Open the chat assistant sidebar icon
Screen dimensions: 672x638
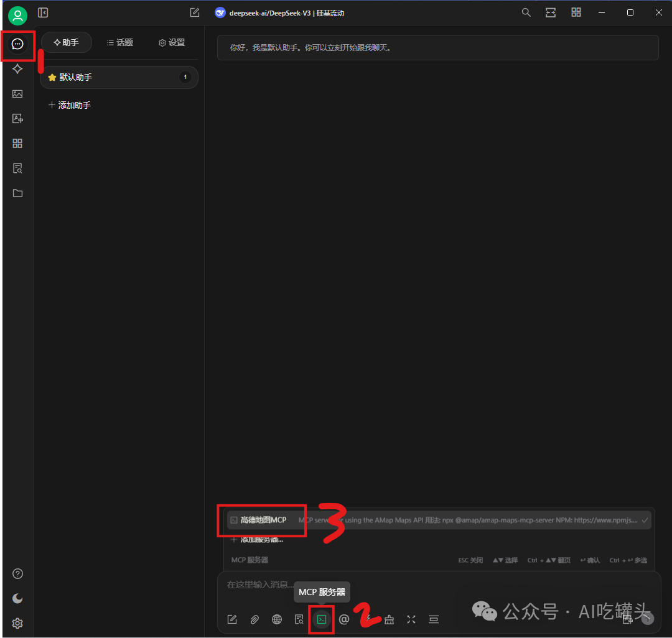(17, 44)
